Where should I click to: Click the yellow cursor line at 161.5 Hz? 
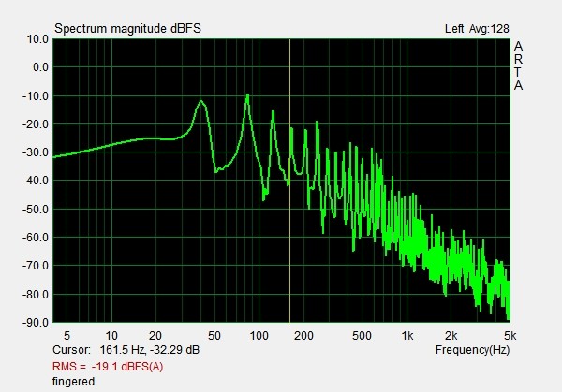pyautogui.click(x=289, y=181)
